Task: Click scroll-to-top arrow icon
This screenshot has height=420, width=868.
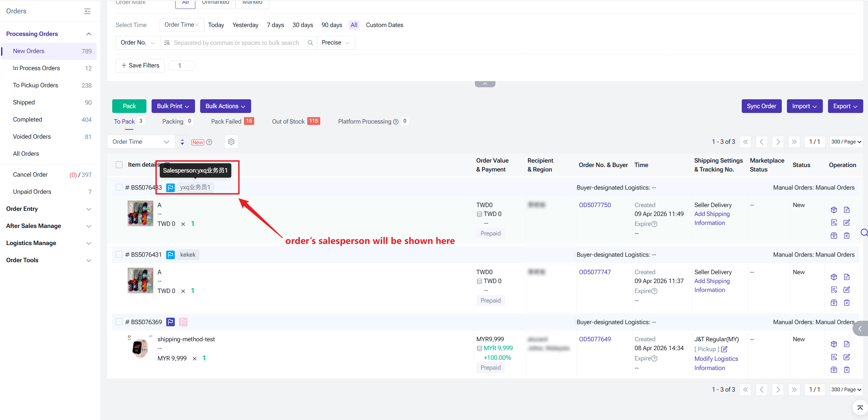Action: click(860, 408)
